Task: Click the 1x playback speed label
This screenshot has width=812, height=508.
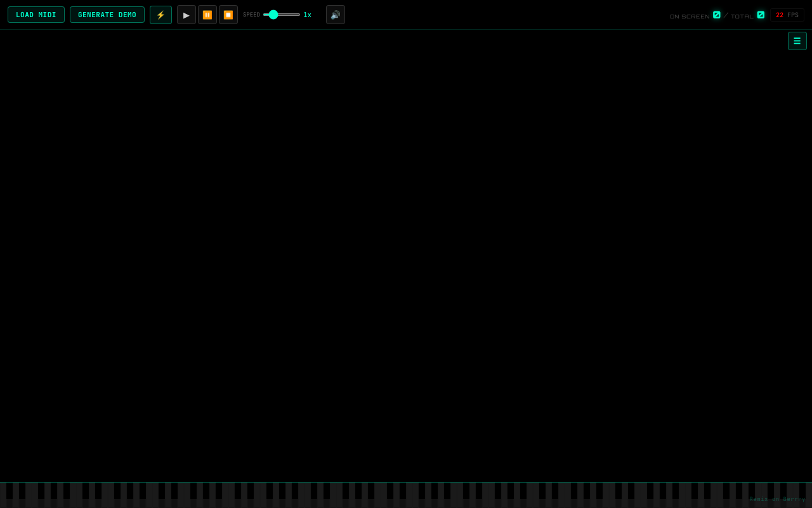Action: click(x=307, y=15)
